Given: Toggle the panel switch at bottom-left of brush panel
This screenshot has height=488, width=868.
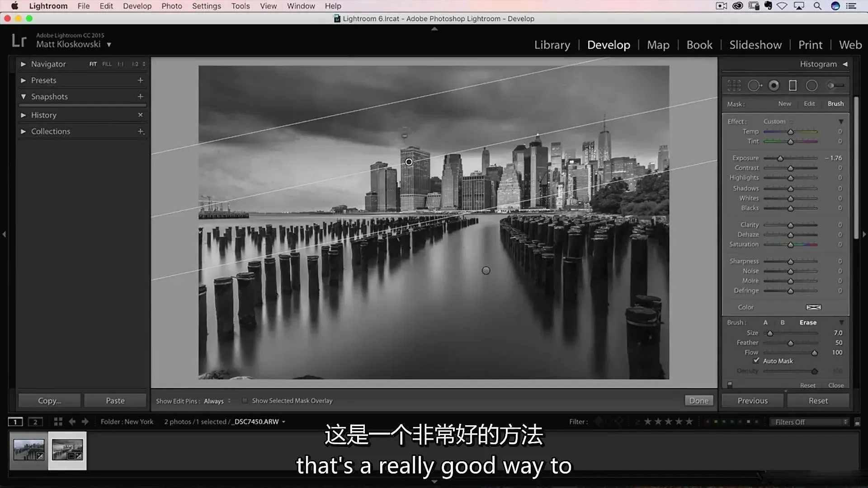Looking at the screenshot, I should click(730, 385).
